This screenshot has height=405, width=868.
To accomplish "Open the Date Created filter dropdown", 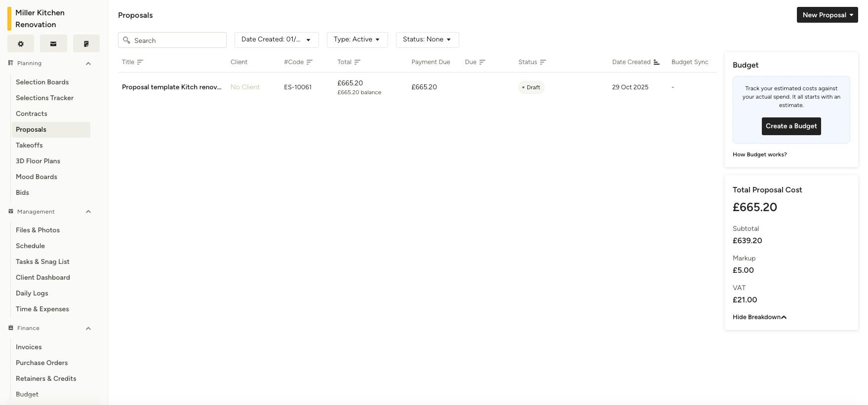I will pyautogui.click(x=276, y=40).
